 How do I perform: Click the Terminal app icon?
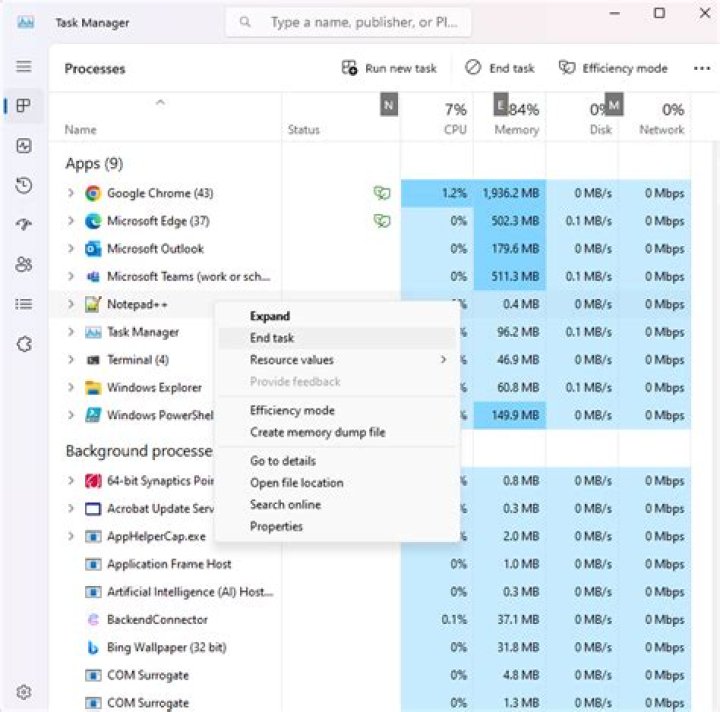[x=93, y=360]
